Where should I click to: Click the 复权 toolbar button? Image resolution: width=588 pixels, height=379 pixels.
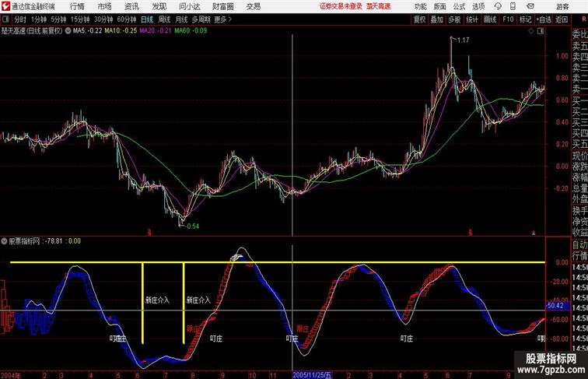[x=420, y=19]
